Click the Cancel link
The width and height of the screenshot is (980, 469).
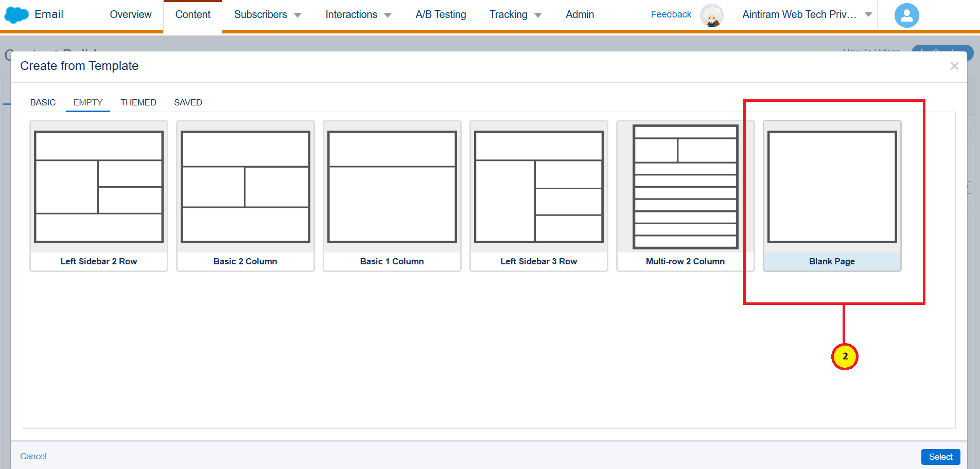pos(33,456)
